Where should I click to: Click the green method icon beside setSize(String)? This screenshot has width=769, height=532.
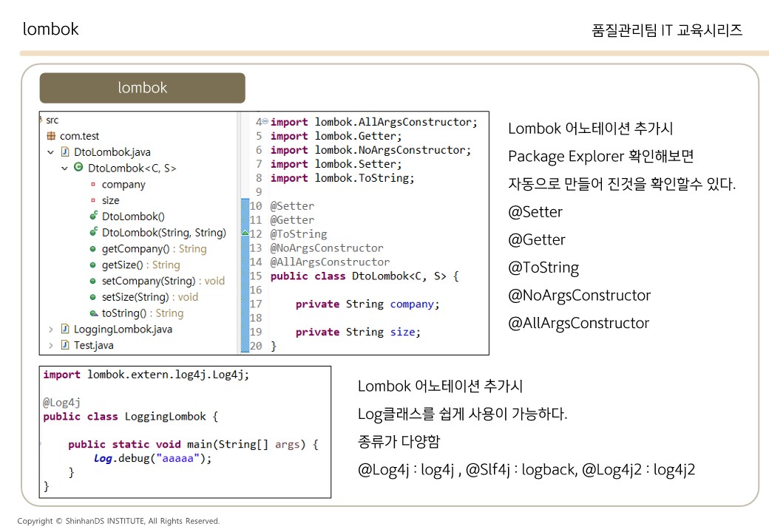click(92, 297)
